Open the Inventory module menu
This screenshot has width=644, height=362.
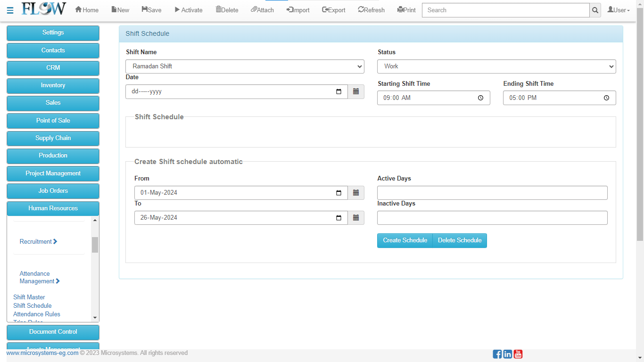pos(53,85)
